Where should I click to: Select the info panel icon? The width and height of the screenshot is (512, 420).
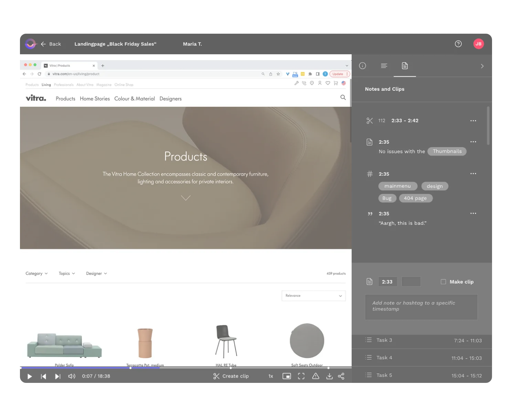362,66
